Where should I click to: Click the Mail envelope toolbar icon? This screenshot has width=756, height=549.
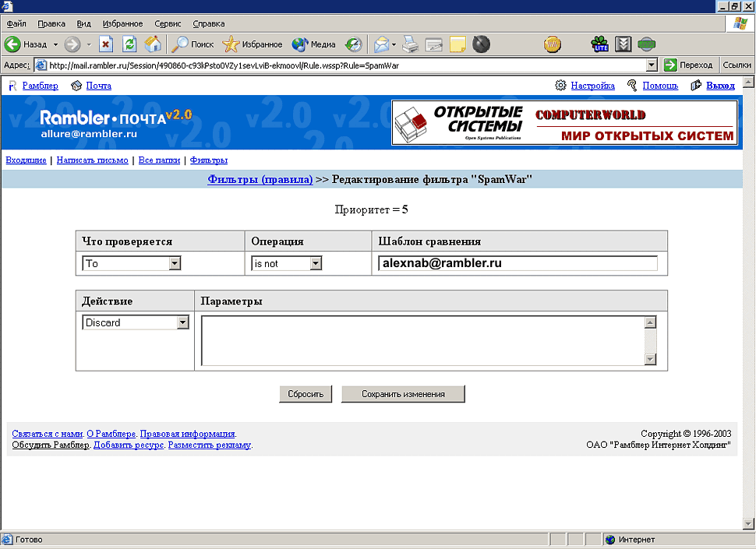(381, 44)
